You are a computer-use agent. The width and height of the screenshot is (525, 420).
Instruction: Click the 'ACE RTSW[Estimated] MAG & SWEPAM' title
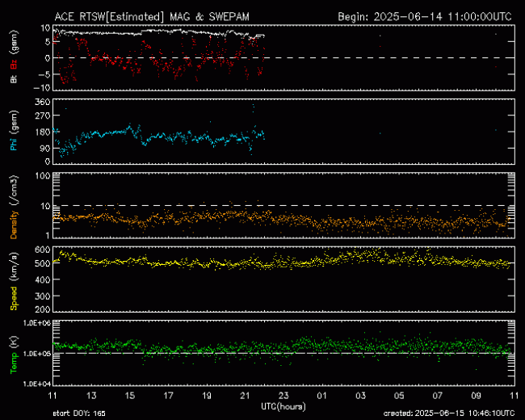pyautogui.click(x=152, y=17)
